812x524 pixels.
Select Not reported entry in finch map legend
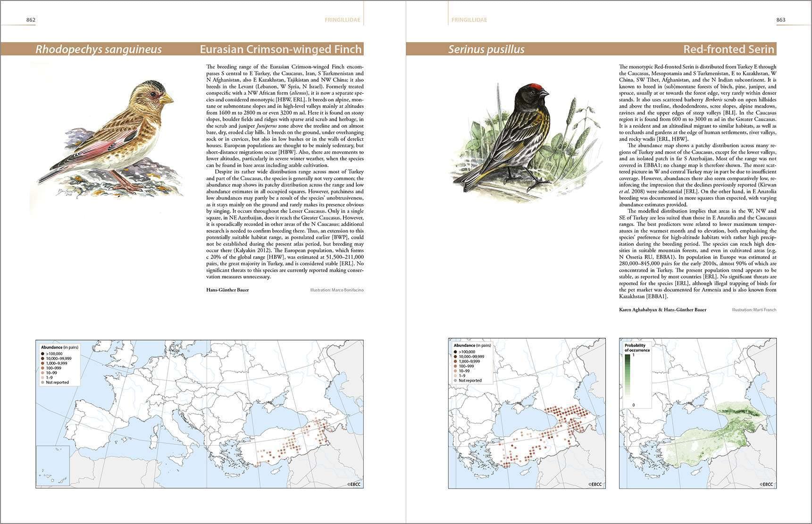(x=55, y=383)
